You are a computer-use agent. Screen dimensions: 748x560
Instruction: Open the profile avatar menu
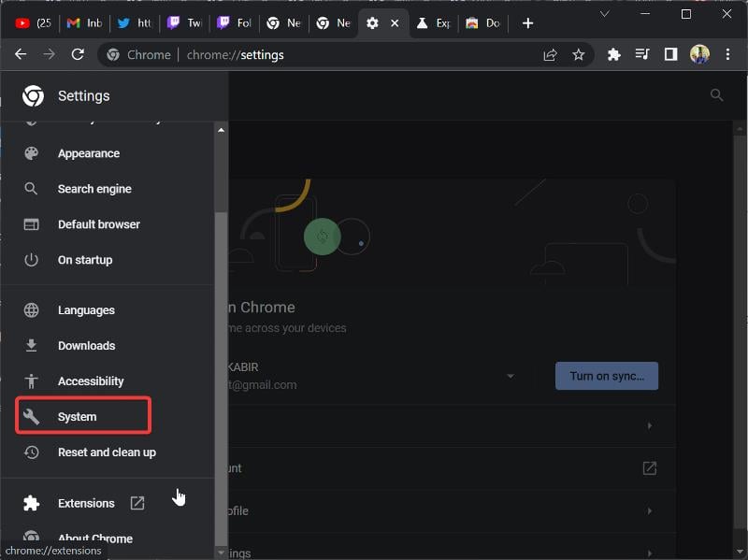coord(699,54)
